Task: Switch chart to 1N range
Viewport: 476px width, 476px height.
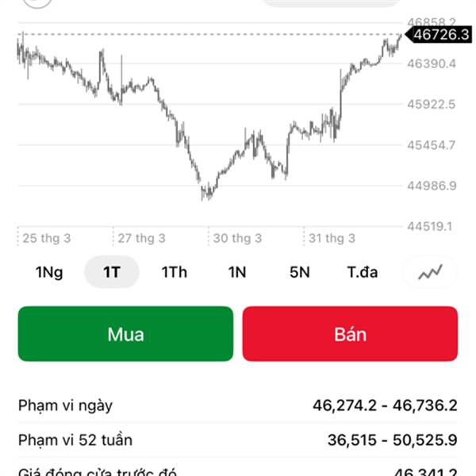Action: [237, 272]
